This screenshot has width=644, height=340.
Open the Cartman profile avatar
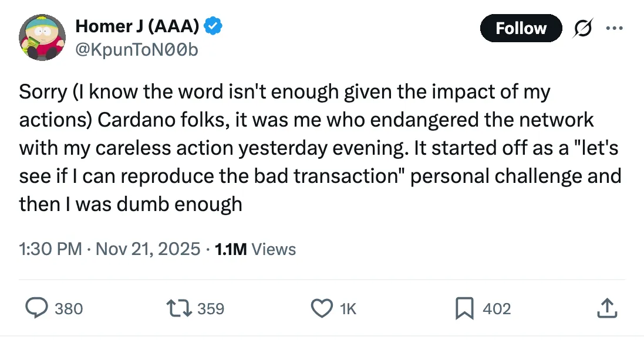pyautogui.click(x=42, y=38)
